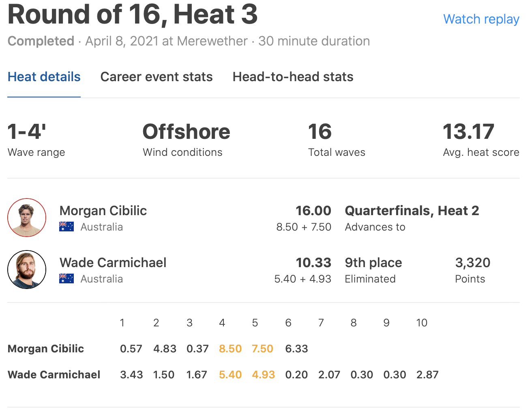Click the Australian flag beside Morgan Cibilic
The image size is (532, 410).
(x=66, y=227)
